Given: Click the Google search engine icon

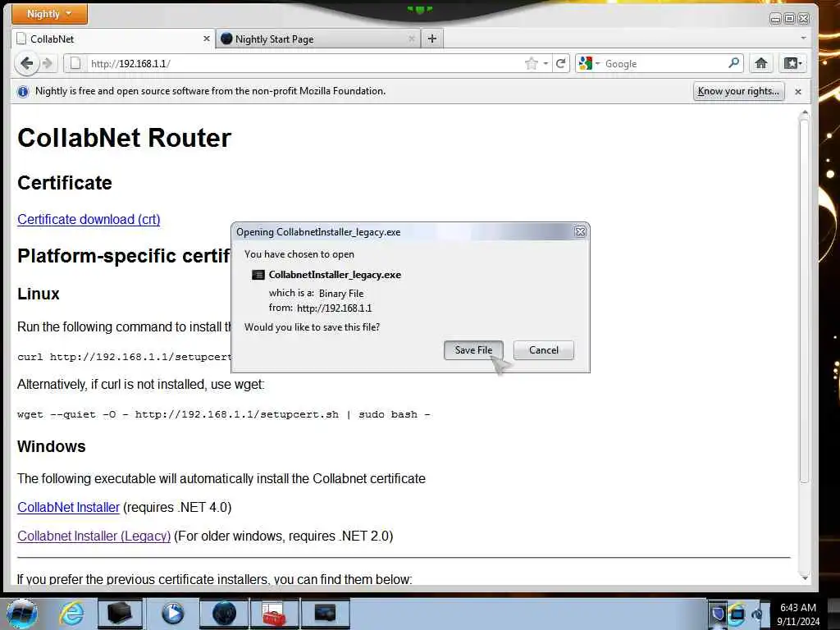Looking at the screenshot, I should pyautogui.click(x=586, y=63).
